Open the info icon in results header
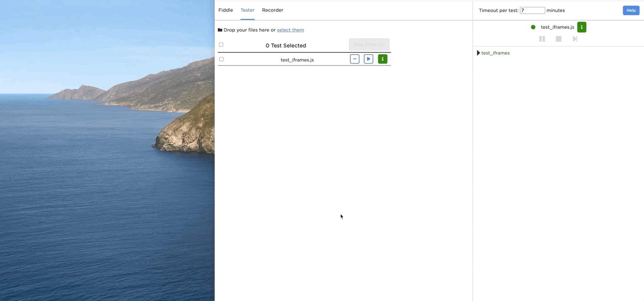Image resolution: width=644 pixels, height=301 pixels. [581, 27]
